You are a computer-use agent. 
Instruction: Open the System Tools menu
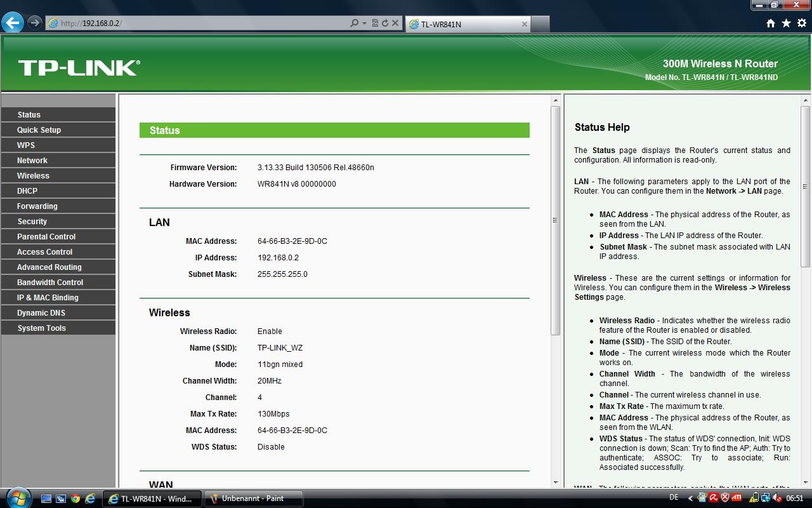click(58, 328)
